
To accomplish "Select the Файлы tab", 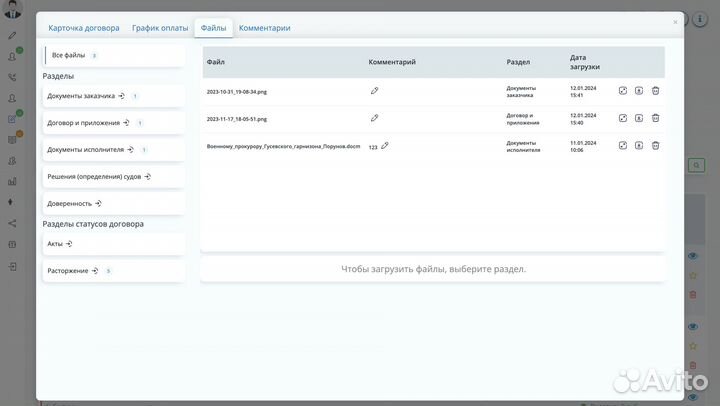I will [x=214, y=28].
